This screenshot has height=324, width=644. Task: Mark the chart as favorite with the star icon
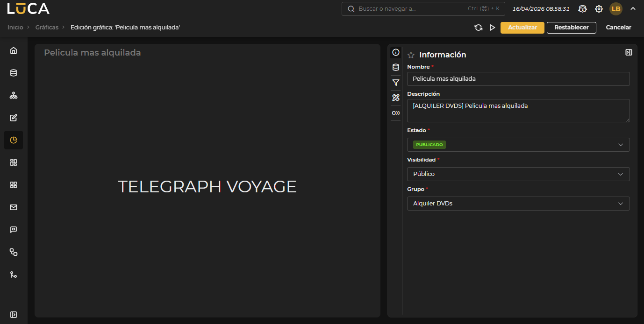[x=411, y=55]
